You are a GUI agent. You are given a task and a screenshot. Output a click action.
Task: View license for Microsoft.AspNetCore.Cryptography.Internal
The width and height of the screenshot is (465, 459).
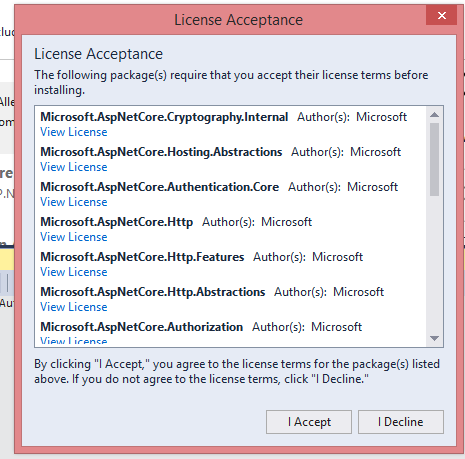[74, 132]
